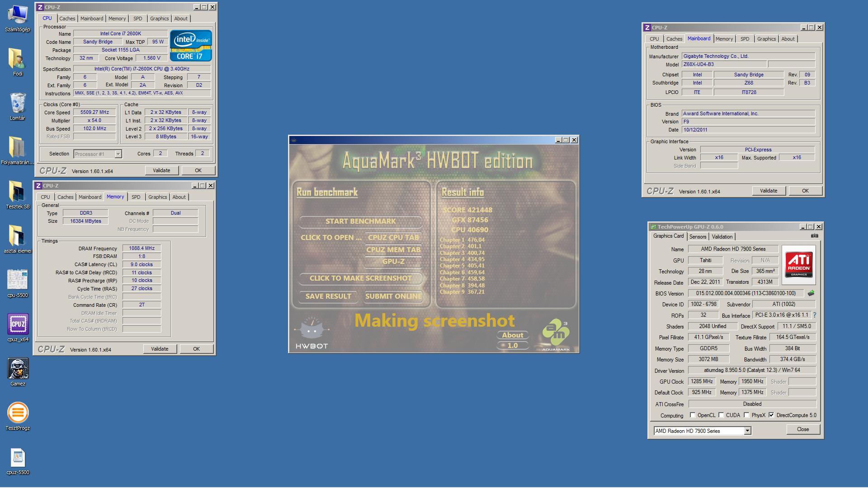Launch the cpuz_x64 desktop icon
Screen dimensions: 868x488
pos(18,328)
